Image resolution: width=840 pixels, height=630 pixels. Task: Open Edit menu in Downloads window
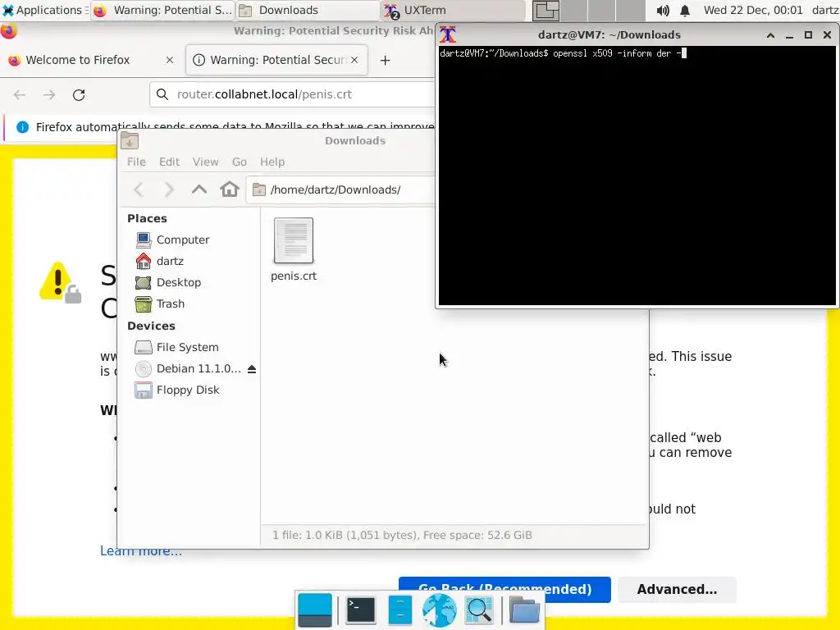pyautogui.click(x=169, y=162)
